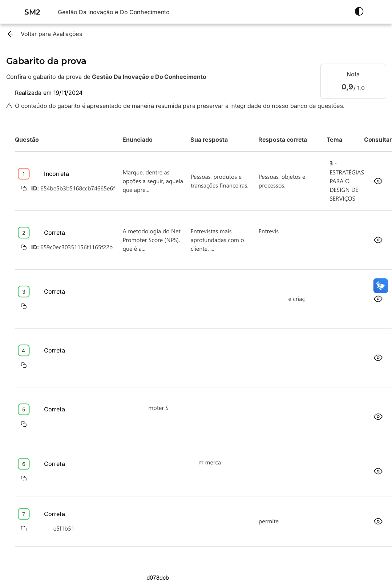View details of question 1 with eye icon
Viewport: 392px width, 580px height.
pyautogui.click(x=378, y=181)
